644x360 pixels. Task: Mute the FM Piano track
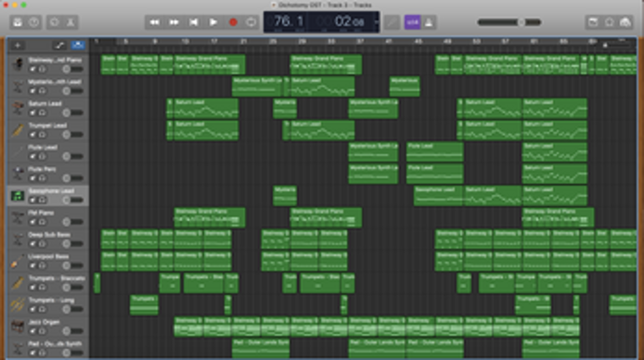[x=33, y=222]
